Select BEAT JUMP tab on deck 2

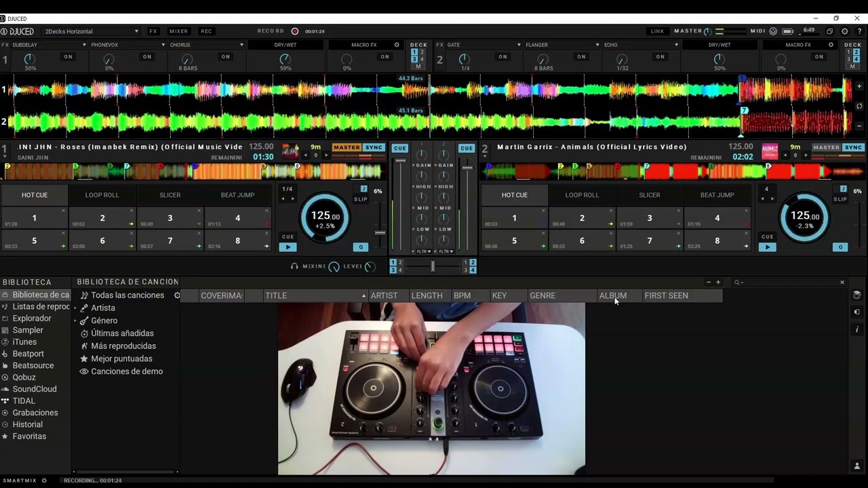[x=717, y=195]
